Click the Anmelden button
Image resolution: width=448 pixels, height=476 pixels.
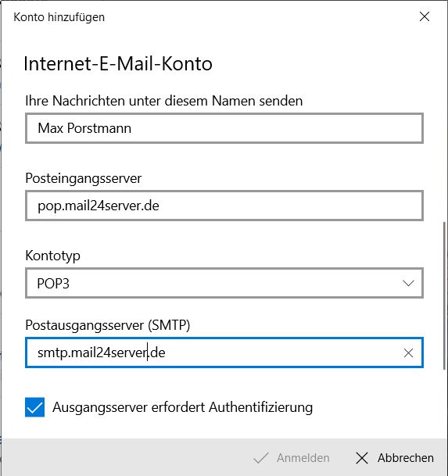pos(292,458)
